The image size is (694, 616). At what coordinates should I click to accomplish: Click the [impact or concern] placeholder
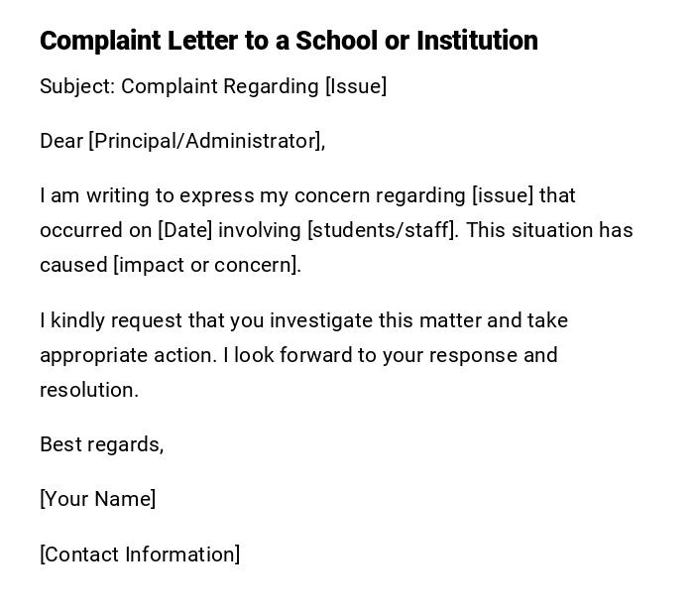coord(206,265)
